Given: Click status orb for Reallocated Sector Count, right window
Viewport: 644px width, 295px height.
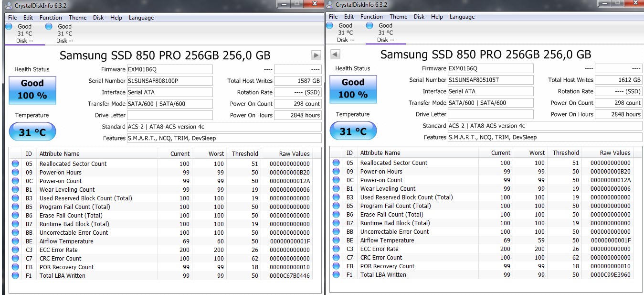Looking at the screenshot, I should 336,163.
